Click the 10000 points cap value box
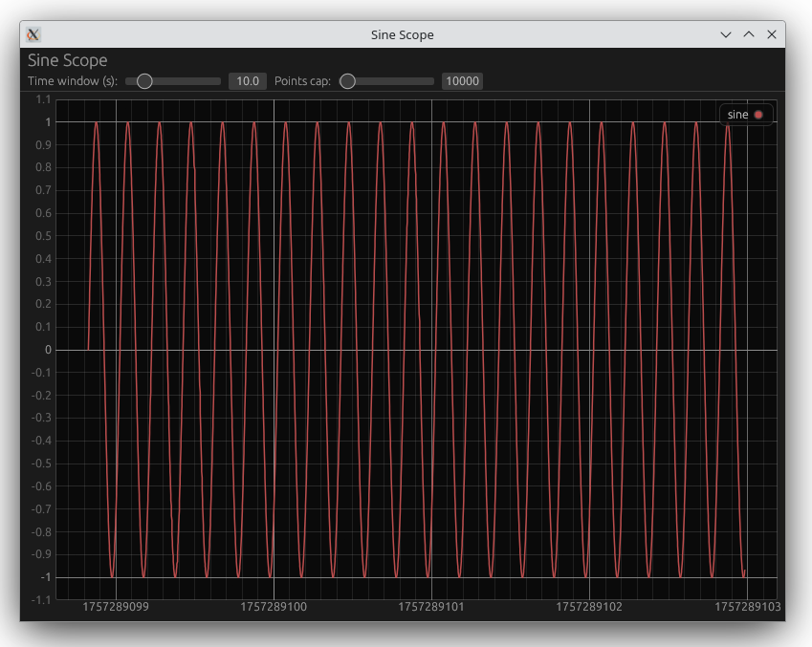 click(463, 81)
